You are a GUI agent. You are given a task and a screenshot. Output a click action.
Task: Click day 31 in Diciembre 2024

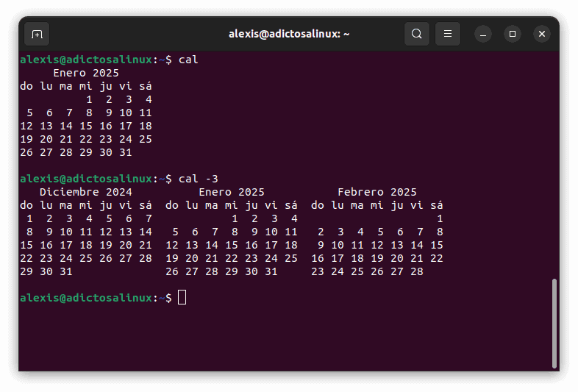tap(66, 271)
